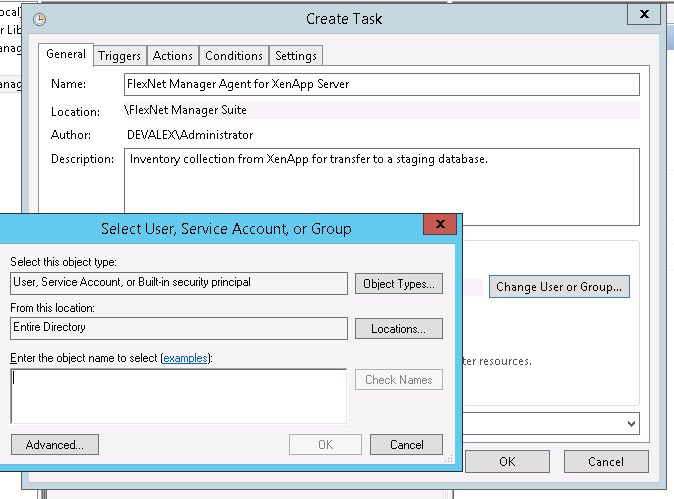Click the object name entry box

click(178, 396)
